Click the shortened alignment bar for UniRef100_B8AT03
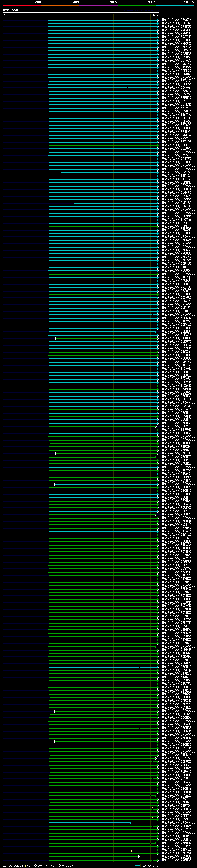This screenshot has height=868, width=197. (x=110, y=172)
